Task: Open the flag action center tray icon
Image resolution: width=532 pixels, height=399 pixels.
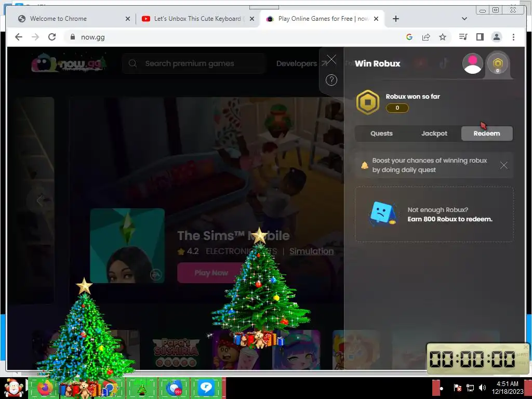Action: (x=457, y=388)
